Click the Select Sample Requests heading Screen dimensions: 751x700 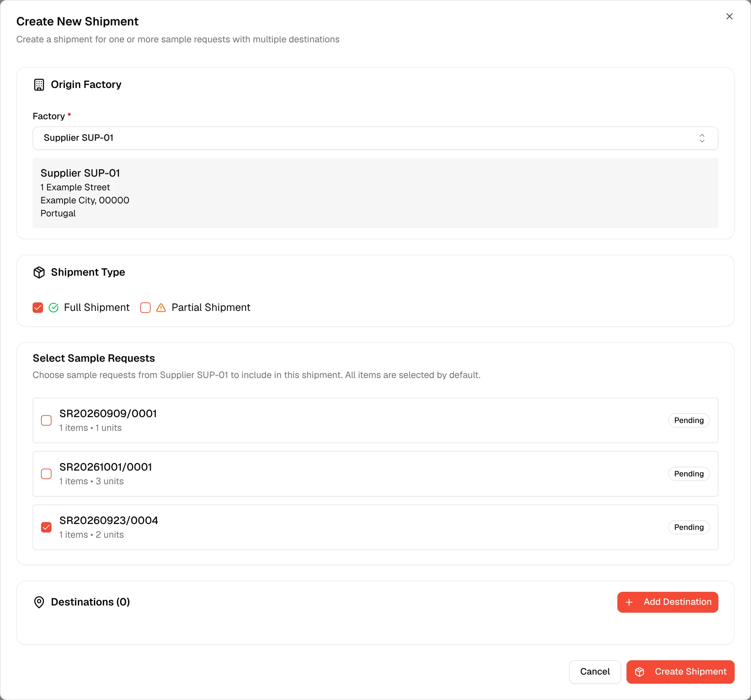click(94, 358)
